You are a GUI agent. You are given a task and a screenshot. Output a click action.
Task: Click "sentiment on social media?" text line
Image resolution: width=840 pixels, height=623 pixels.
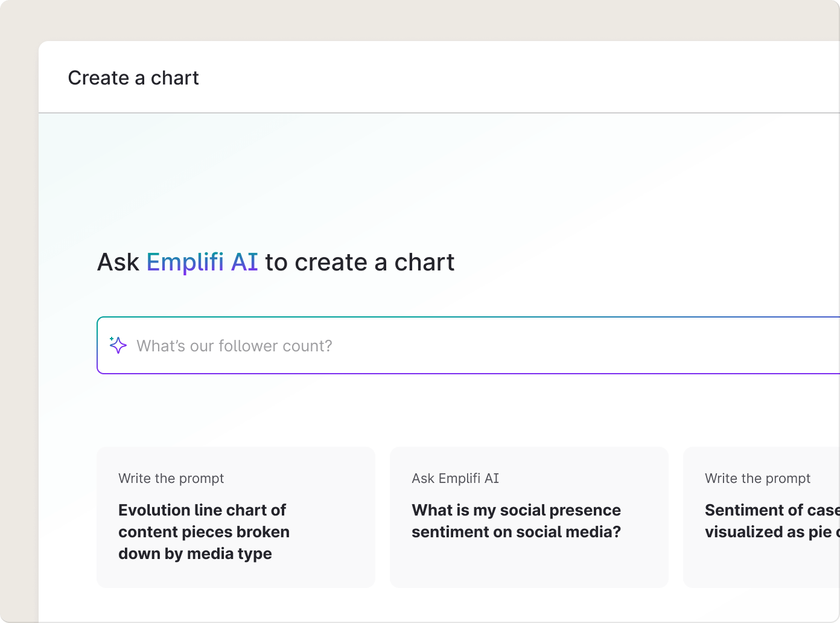[516, 532]
